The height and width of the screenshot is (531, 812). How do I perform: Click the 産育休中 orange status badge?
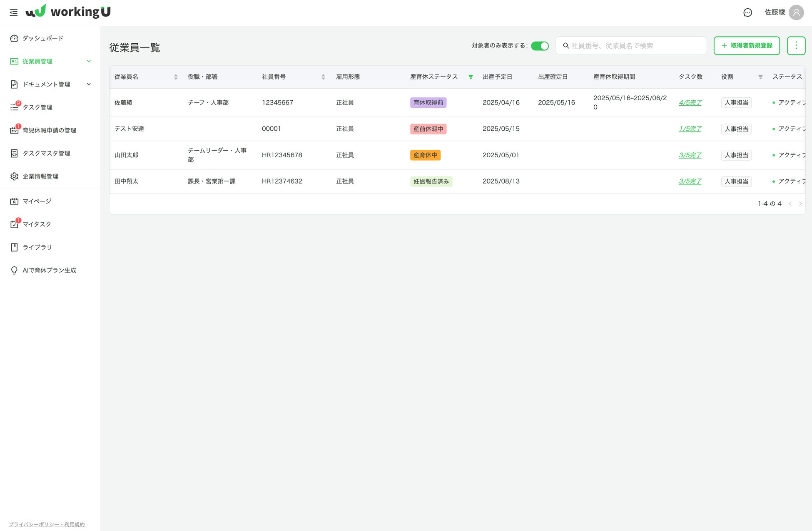[x=425, y=155]
